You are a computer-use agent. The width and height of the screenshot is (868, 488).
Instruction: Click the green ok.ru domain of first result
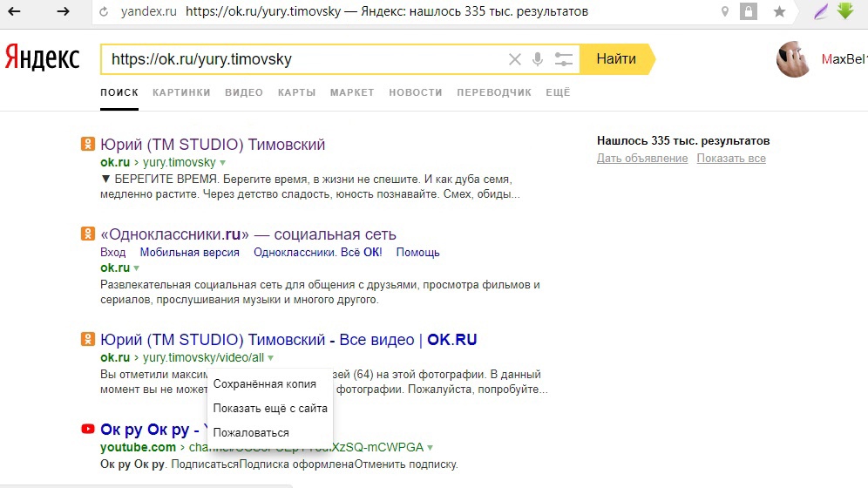click(x=115, y=162)
